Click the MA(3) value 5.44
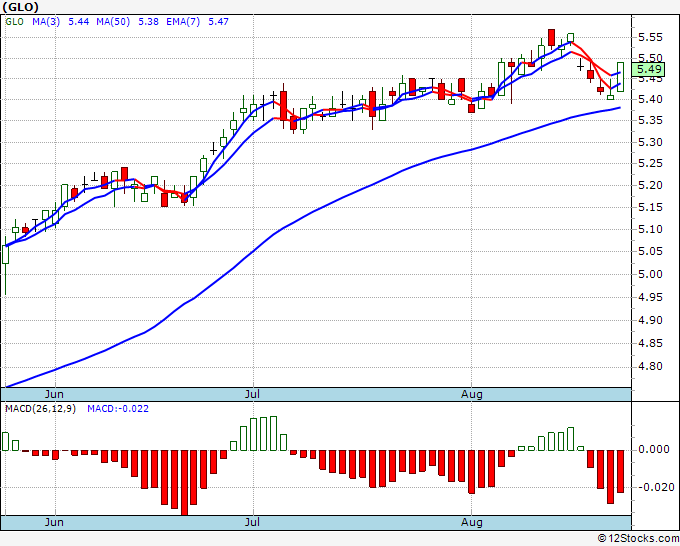The height and width of the screenshot is (546, 680). coord(78,22)
